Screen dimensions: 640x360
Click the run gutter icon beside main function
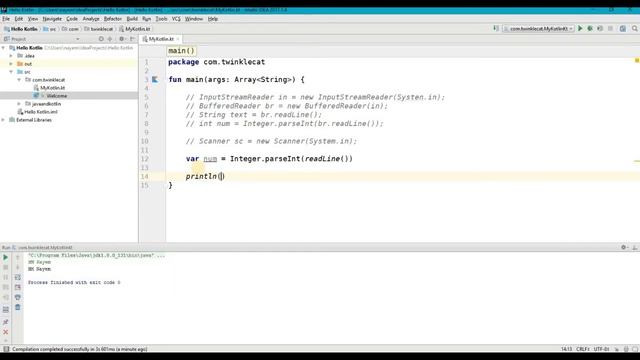[x=155, y=80]
